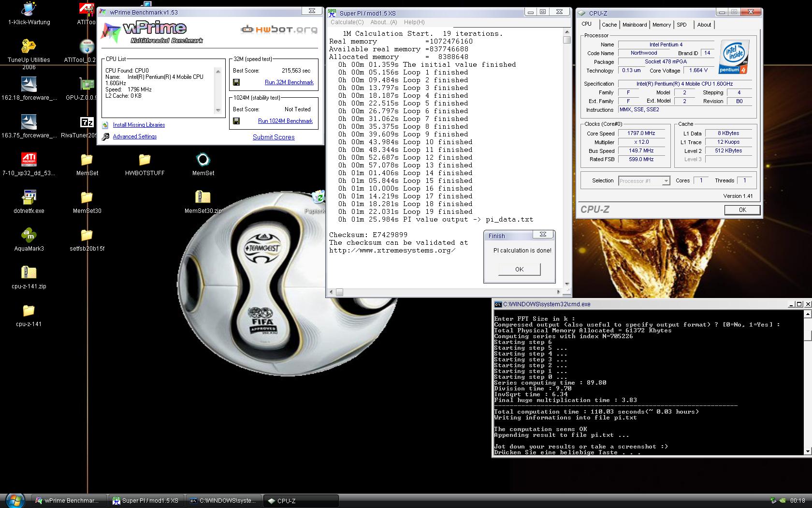Click the Advanced Settings wrench icon
812x508 pixels.
point(105,137)
